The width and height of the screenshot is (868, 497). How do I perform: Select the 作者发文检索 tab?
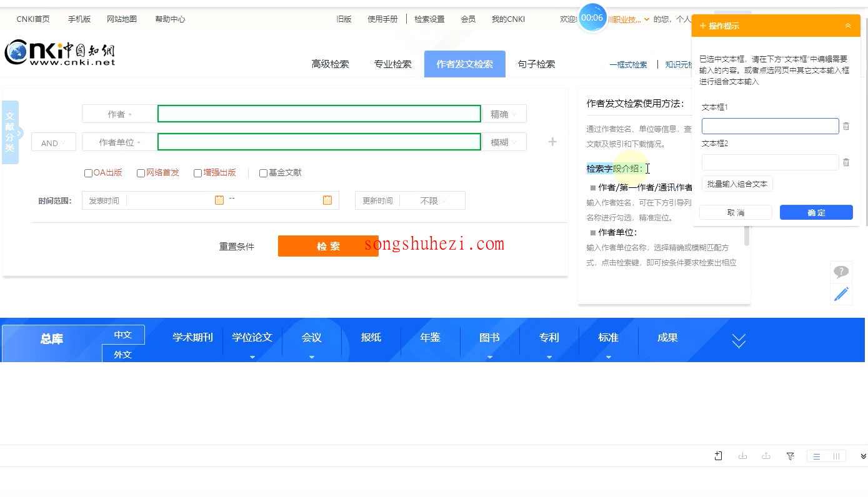465,64
